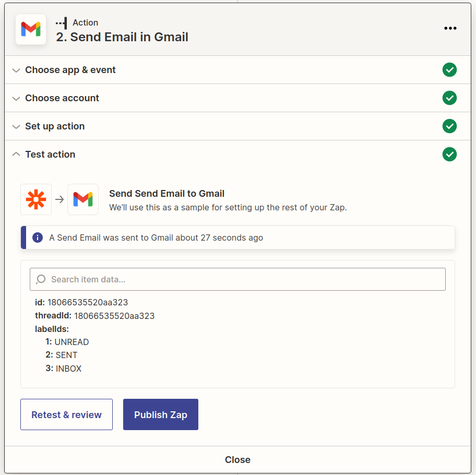Click the Action step-type indicator icon

coord(61,22)
